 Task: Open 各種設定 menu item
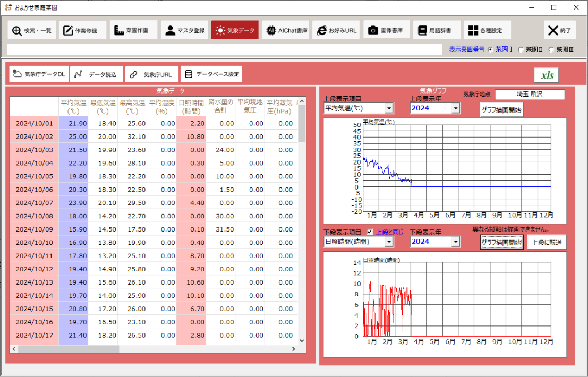[x=487, y=30]
